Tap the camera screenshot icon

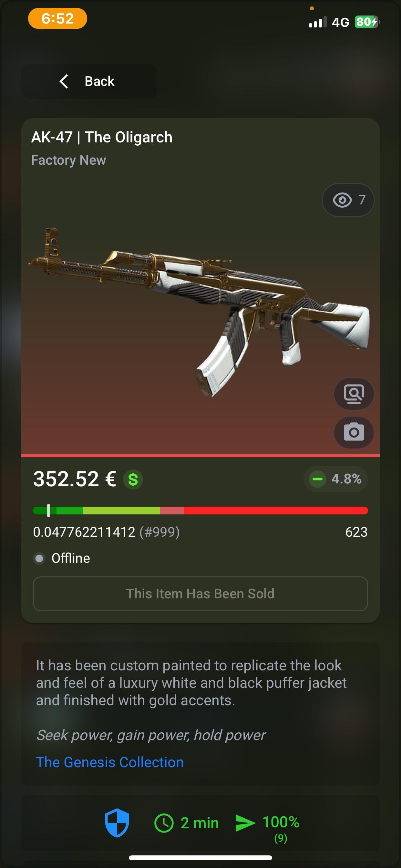(354, 432)
